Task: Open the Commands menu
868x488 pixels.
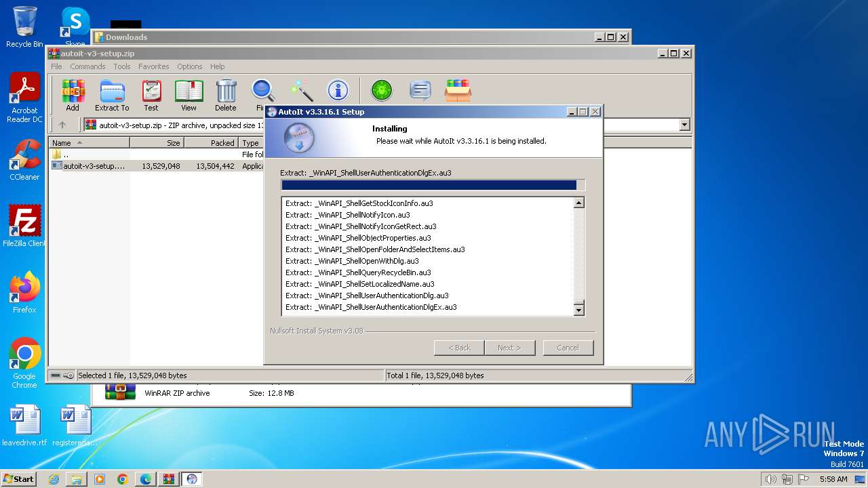Action: click(87, 66)
